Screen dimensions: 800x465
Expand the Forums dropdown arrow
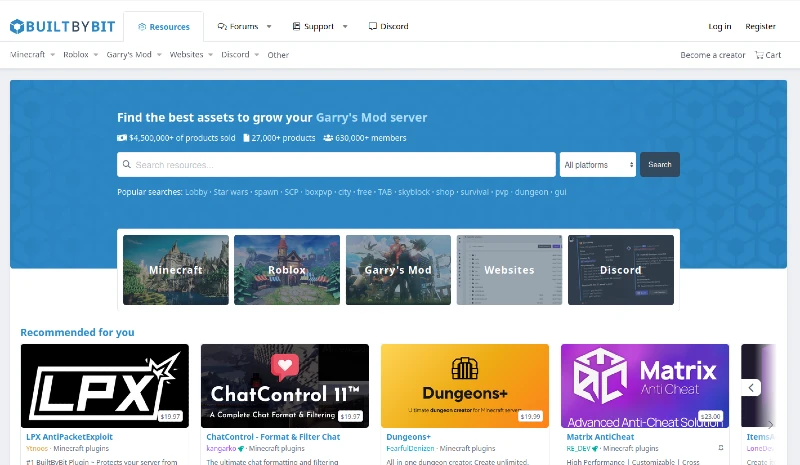(x=269, y=27)
